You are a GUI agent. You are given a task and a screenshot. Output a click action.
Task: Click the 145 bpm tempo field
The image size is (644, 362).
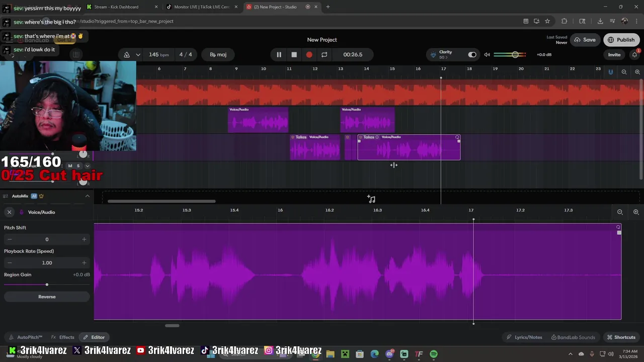[159, 54]
